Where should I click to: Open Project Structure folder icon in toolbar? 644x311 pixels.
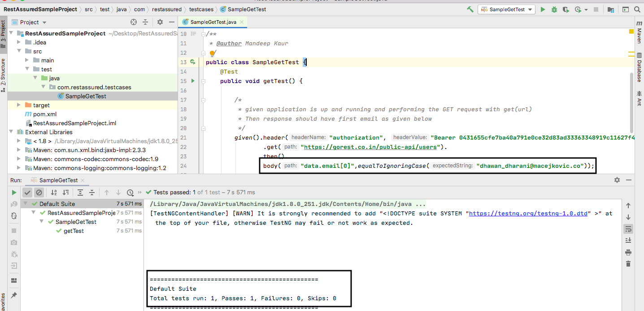tap(611, 9)
